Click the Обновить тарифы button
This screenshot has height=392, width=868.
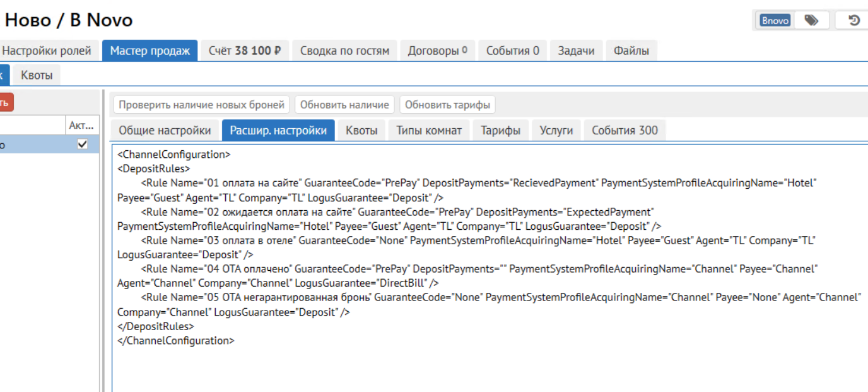coord(447,104)
